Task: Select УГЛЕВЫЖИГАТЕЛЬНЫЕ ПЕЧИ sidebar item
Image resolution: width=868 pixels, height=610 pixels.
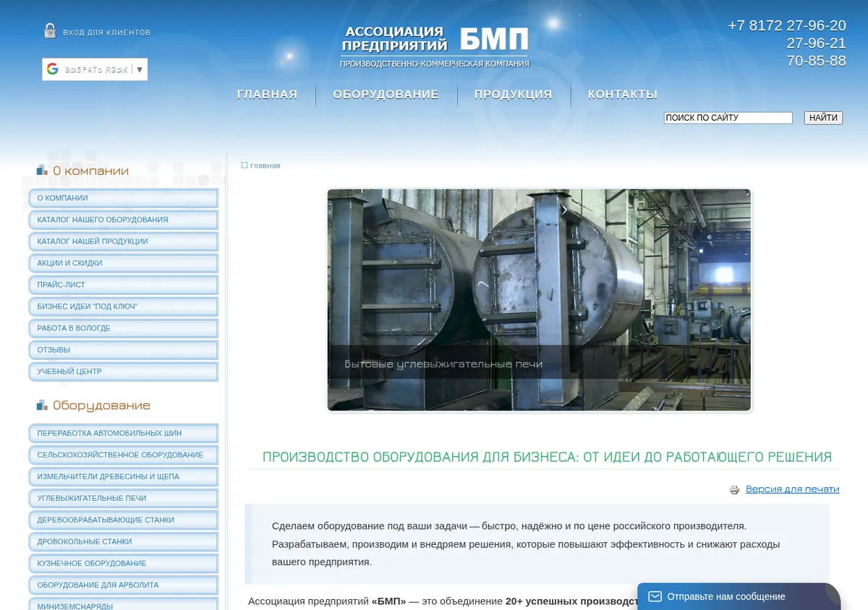Action: [x=123, y=498]
